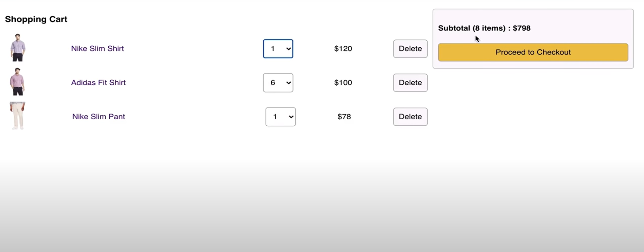Delete the Adidas Fit Shirt from the cart

[410, 83]
